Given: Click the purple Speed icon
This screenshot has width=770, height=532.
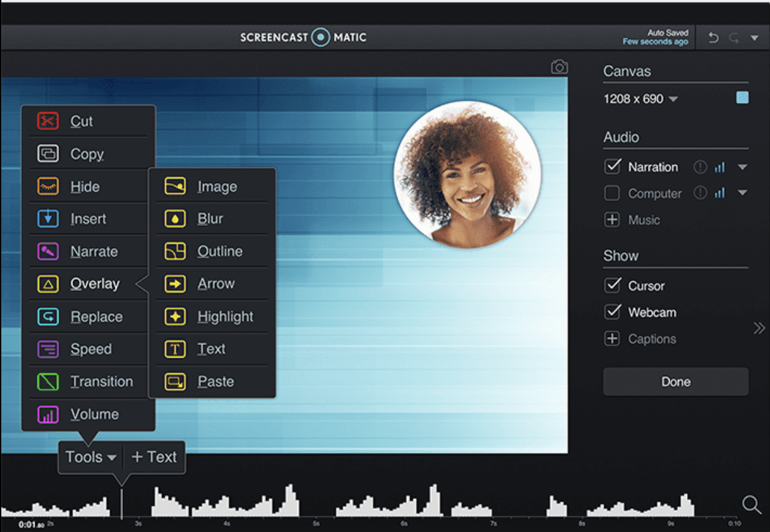Looking at the screenshot, I should pos(48,349).
